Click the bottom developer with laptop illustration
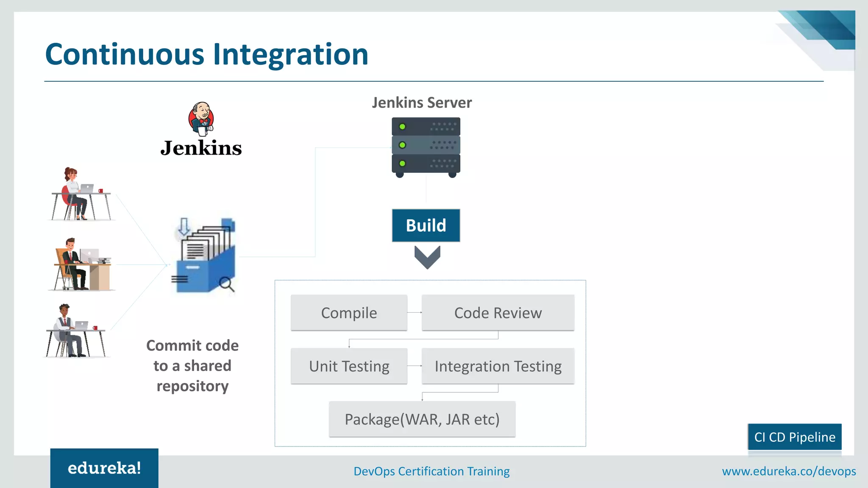This screenshot has width=868, height=488. click(75, 332)
